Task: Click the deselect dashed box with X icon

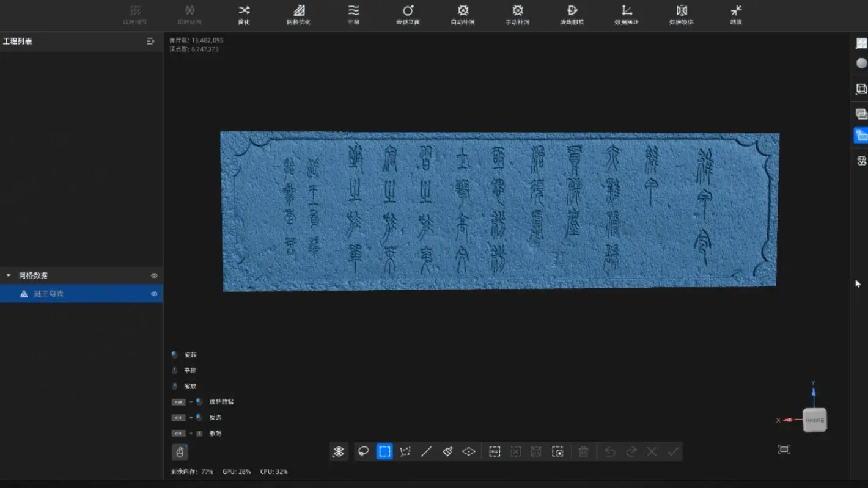Action: pyautogui.click(x=515, y=451)
